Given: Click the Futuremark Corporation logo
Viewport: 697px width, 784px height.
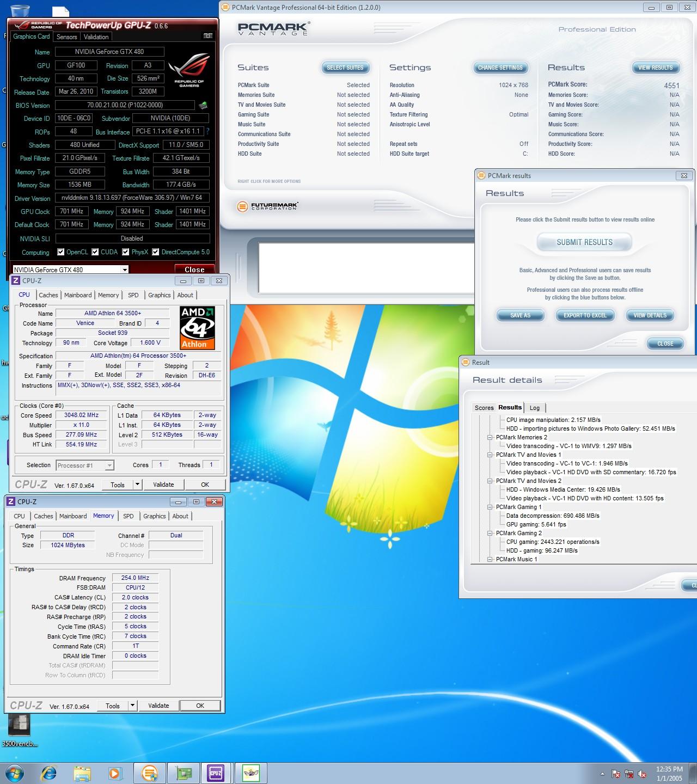Looking at the screenshot, I should [x=267, y=206].
